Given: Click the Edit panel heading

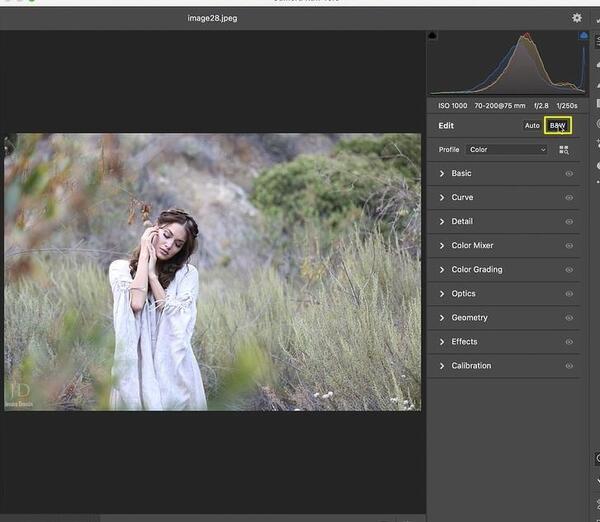Looking at the screenshot, I should tap(446, 126).
